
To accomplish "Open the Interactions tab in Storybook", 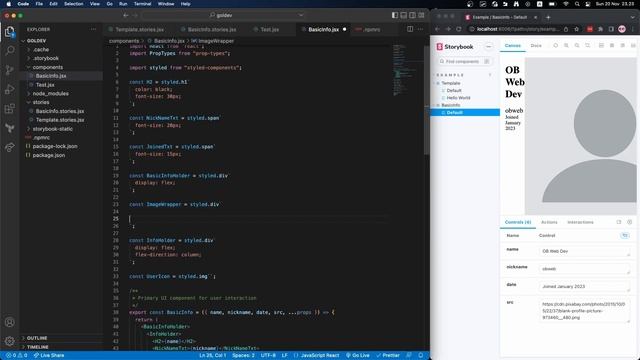I will [x=580, y=222].
